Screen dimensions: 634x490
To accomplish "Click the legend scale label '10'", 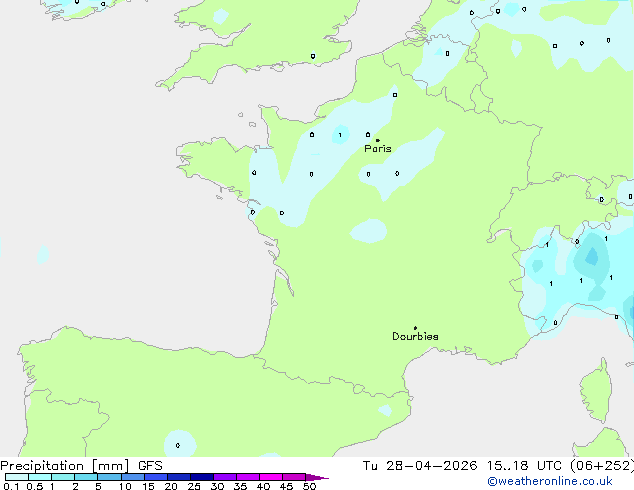I will (125, 486).
